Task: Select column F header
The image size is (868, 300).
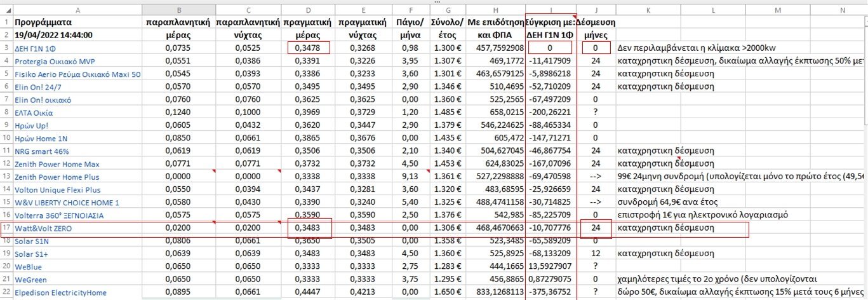Action: point(411,10)
